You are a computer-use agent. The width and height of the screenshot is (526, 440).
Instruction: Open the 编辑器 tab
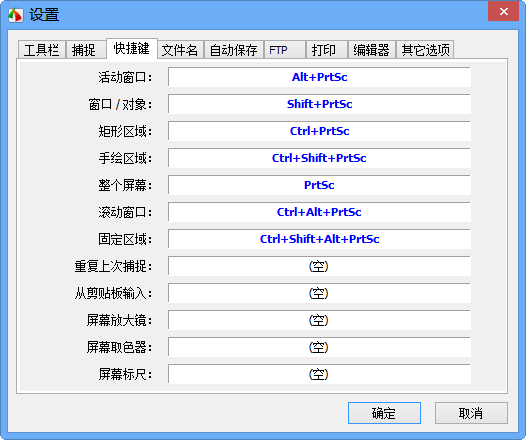tap(372, 50)
